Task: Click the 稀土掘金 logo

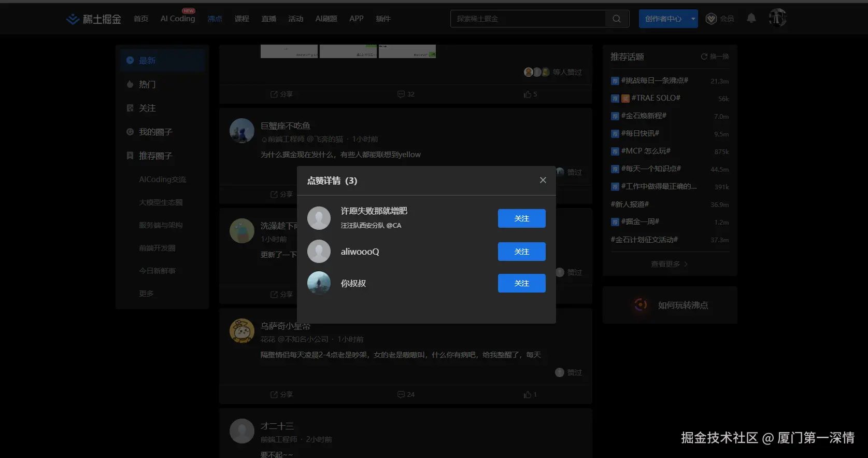Action: pos(94,19)
